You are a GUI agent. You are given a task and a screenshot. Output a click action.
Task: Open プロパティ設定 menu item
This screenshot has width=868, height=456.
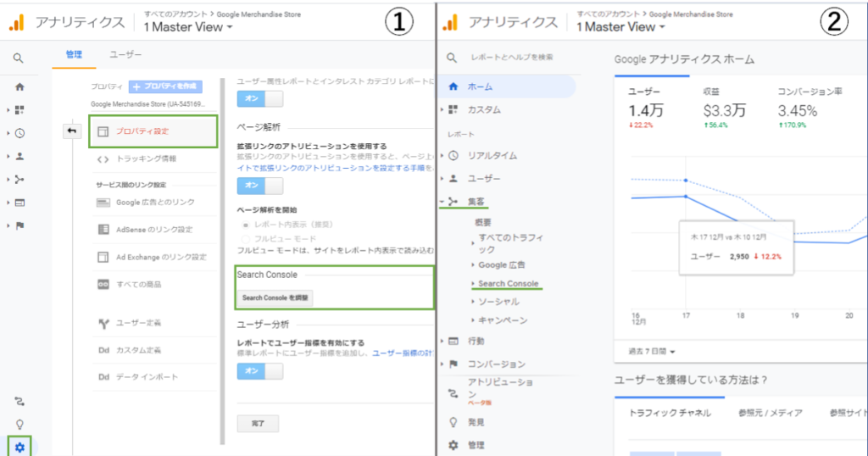[153, 131]
